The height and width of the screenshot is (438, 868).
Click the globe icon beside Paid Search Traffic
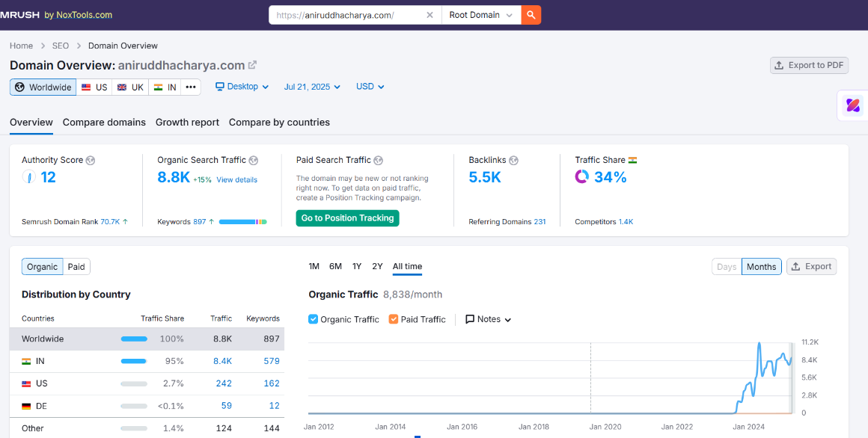(x=378, y=161)
